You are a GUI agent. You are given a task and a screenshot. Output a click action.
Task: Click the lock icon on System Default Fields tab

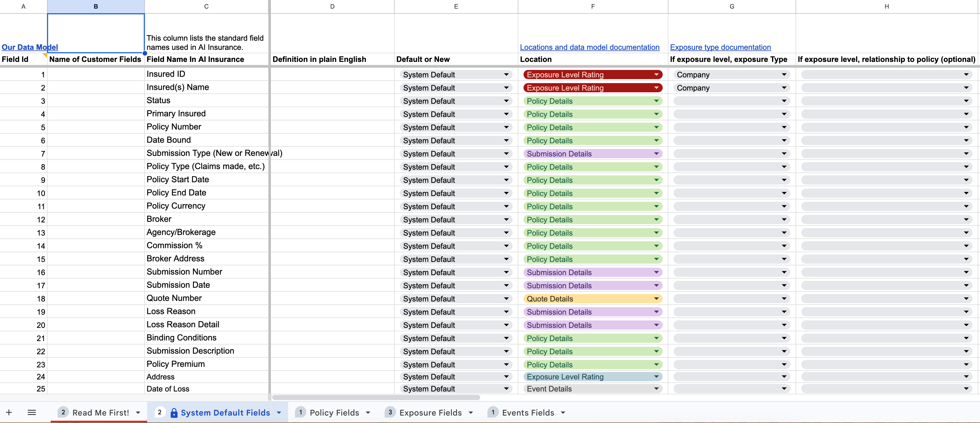[x=174, y=412]
